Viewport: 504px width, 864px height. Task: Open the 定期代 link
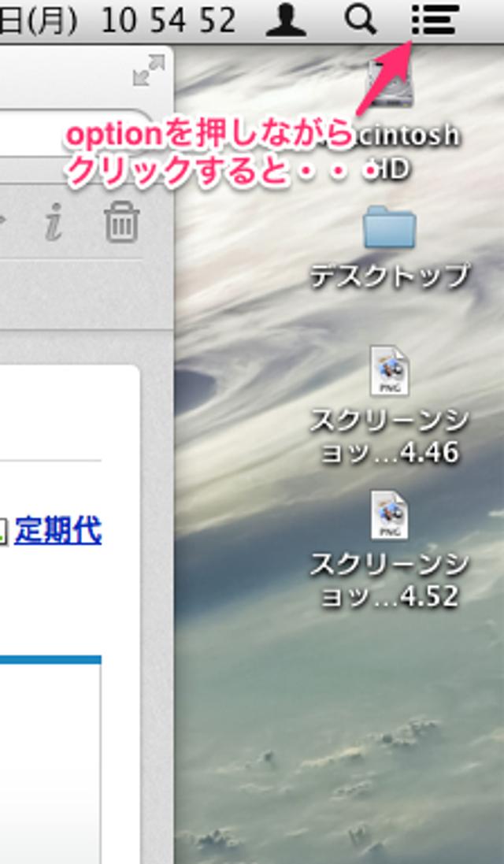(x=58, y=531)
